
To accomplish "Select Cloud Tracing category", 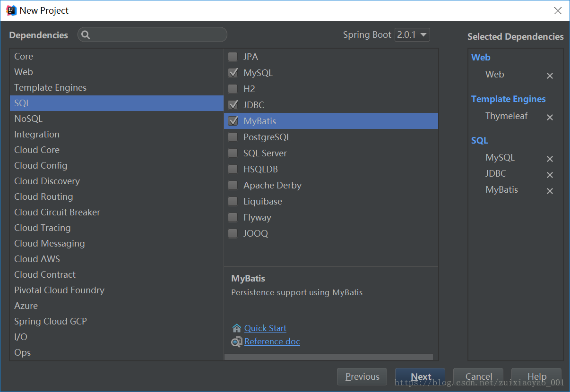I will [x=116, y=228].
